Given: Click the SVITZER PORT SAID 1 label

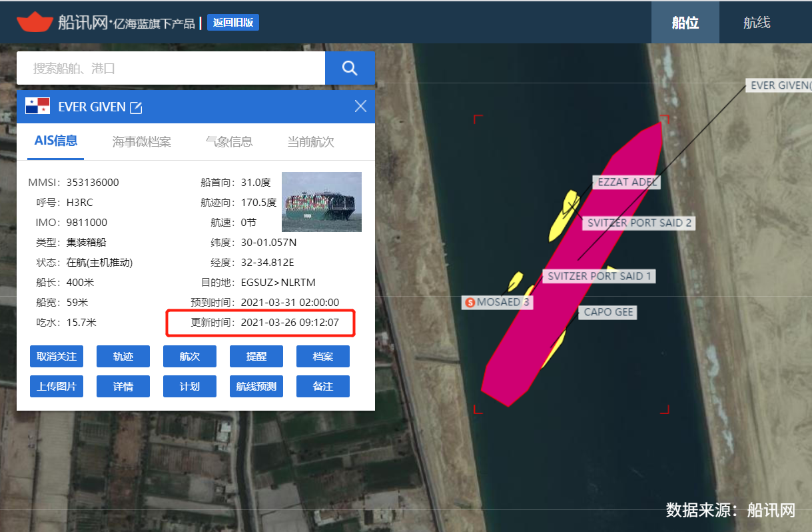Looking at the screenshot, I should tap(600, 276).
